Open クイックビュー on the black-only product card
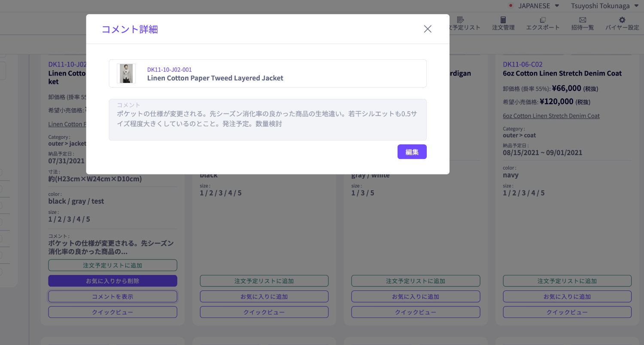This screenshot has height=345, width=644. (x=264, y=312)
